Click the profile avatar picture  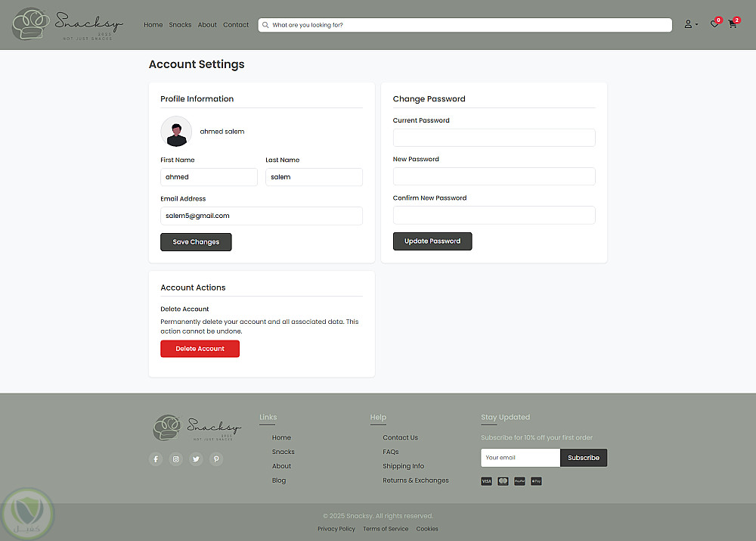[176, 131]
